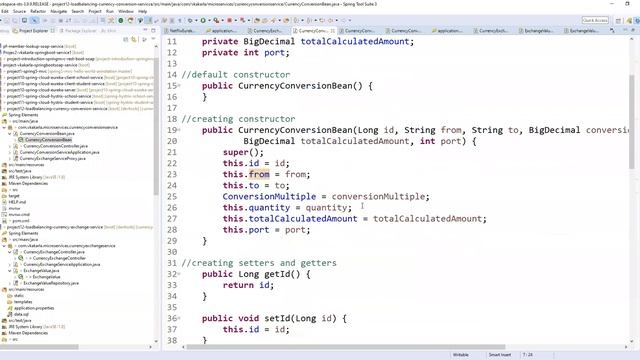640x360 pixels.
Task: Open Project Explorer view menu arrow
Action: click(x=153, y=40)
